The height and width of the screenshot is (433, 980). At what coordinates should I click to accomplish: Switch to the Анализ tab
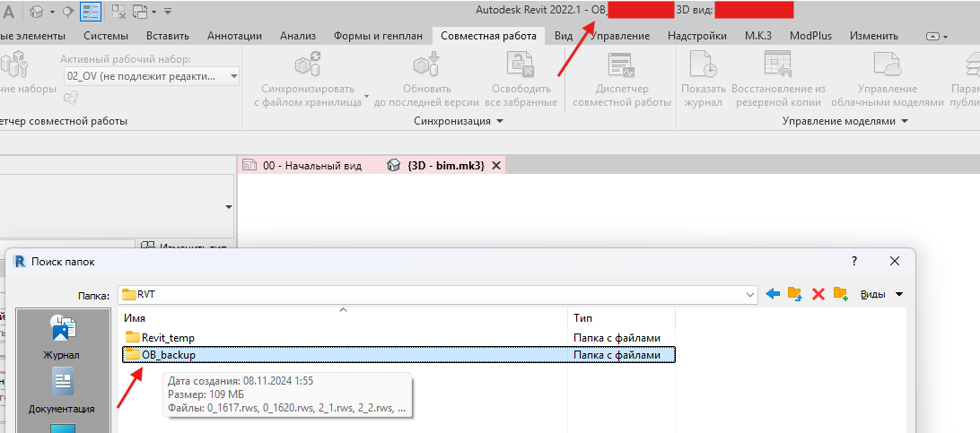point(298,36)
